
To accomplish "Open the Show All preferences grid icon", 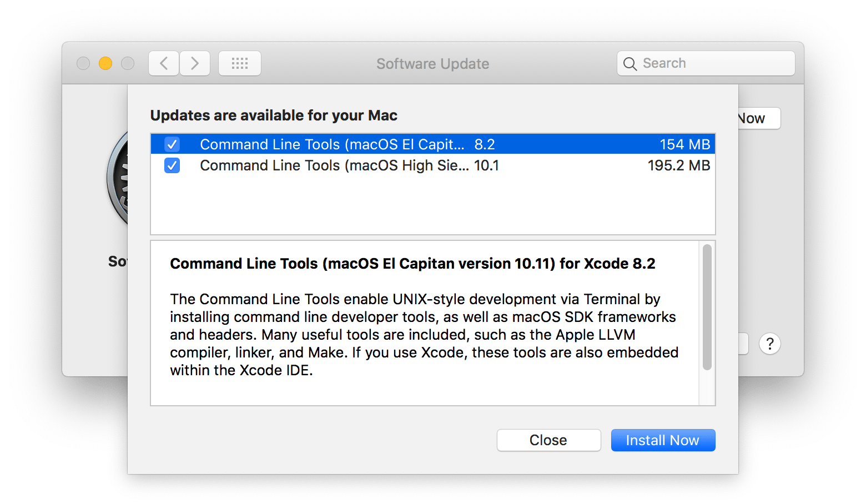I will tap(240, 63).
